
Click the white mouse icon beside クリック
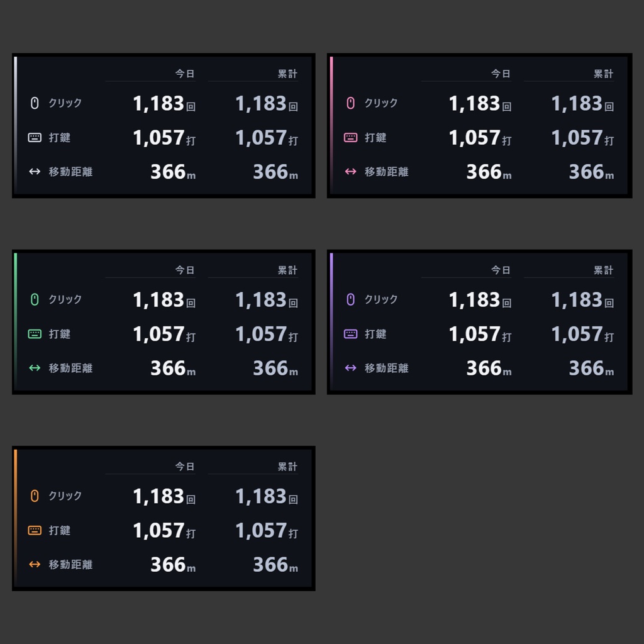(x=35, y=103)
